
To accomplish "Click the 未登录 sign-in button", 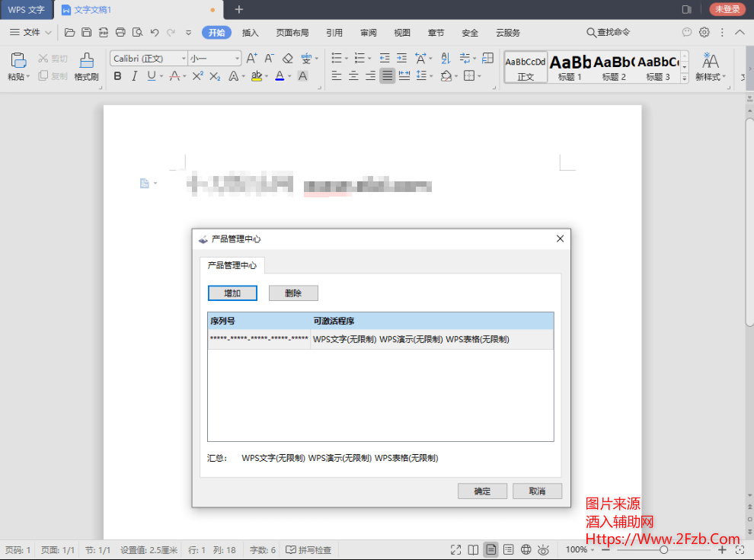I will click(727, 9).
